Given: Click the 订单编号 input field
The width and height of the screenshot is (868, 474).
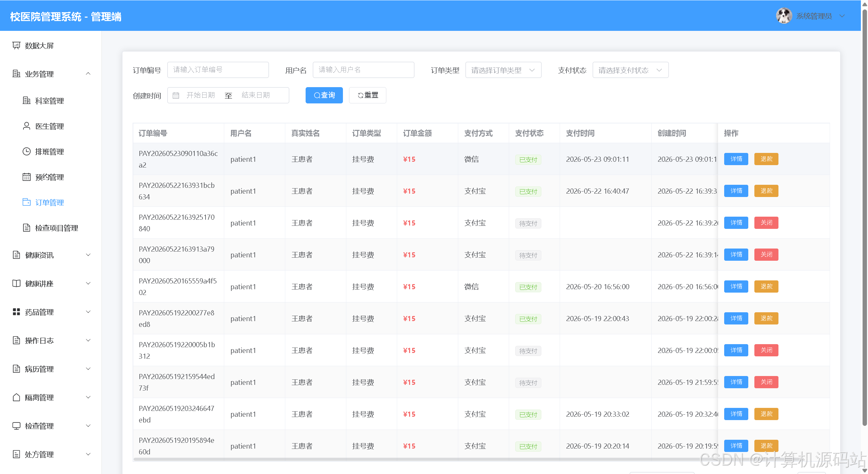Looking at the screenshot, I should 218,70.
